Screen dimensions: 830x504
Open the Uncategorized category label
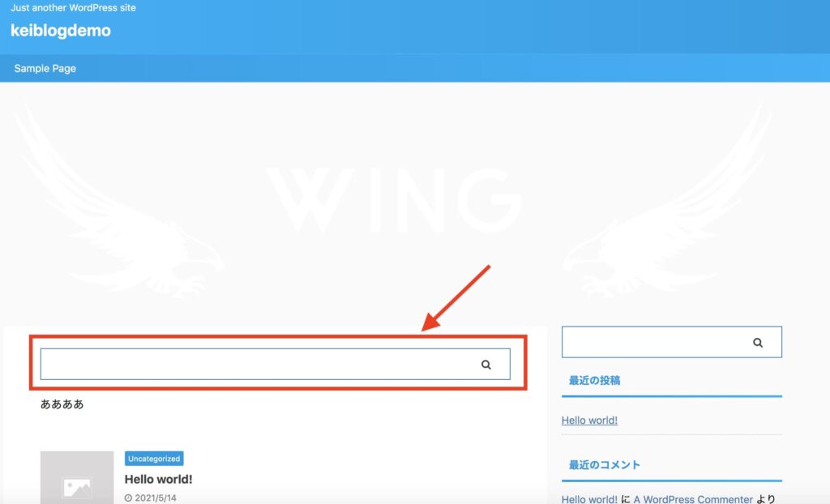pos(154,459)
